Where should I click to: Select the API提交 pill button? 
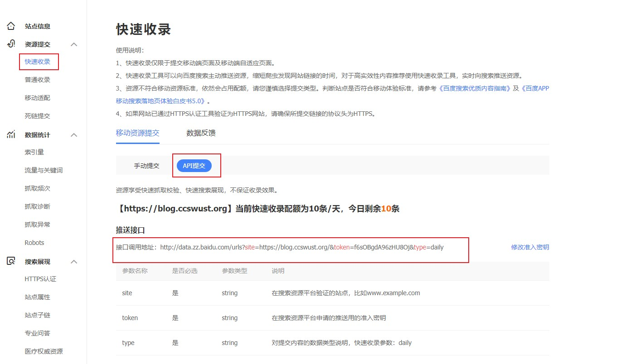click(194, 166)
